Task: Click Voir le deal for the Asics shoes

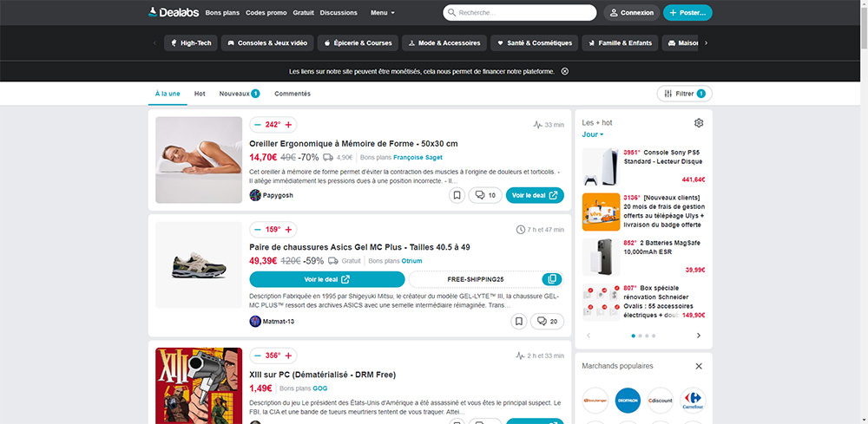Action: click(327, 279)
